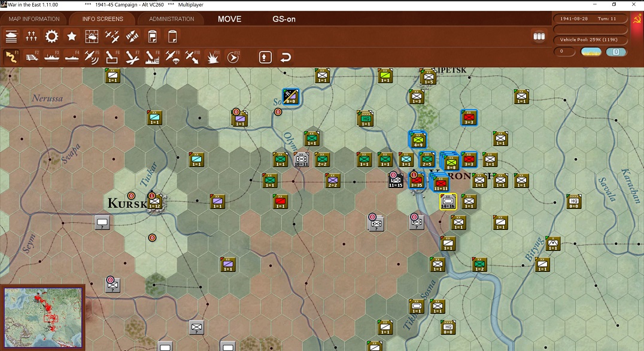This screenshot has height=351, width=644.
Task: Select the F8 bomb city mode icon
Action: [152, 57]
